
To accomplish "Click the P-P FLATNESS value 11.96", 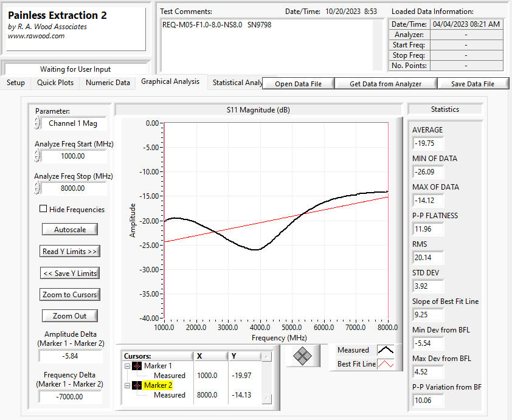I will click(x=427, y=229).
